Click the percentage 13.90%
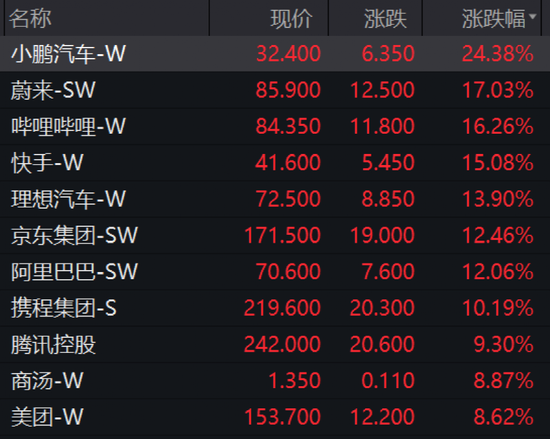Viewport: 550px width, 439px height. coord(498,199)
